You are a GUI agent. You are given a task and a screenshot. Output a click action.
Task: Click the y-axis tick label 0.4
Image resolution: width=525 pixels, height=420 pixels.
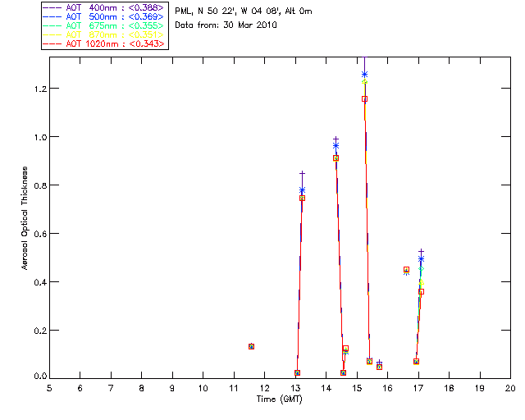tap(40, 282)
